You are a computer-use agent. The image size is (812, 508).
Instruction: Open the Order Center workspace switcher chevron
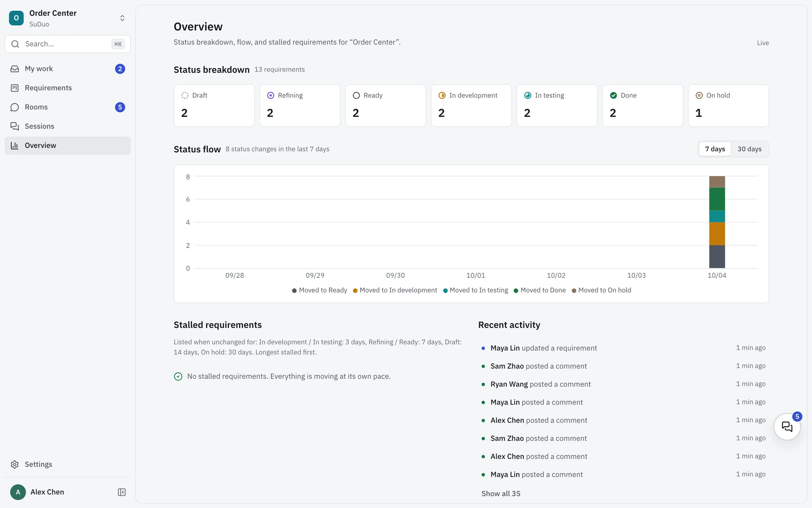pyautogui.click(x=122, y=18)
